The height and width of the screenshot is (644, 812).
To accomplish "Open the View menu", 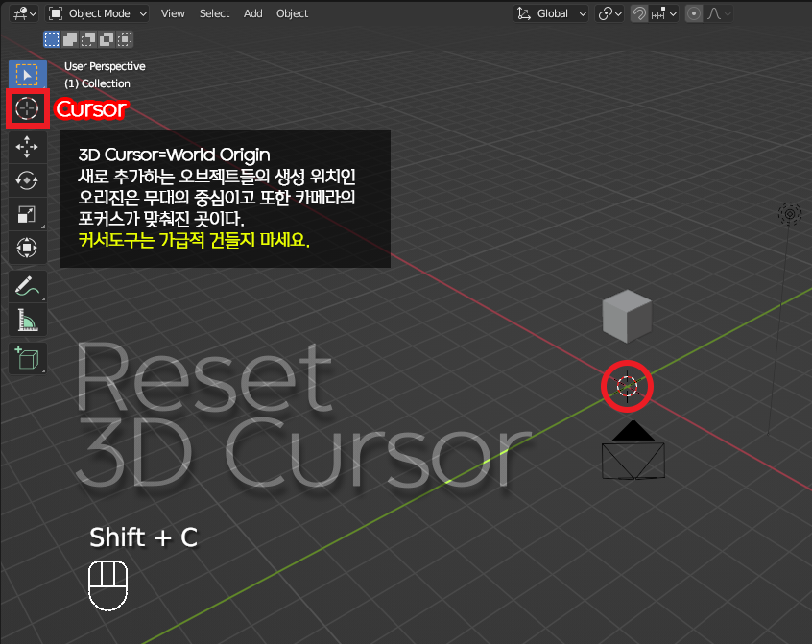I will point(173,14).
